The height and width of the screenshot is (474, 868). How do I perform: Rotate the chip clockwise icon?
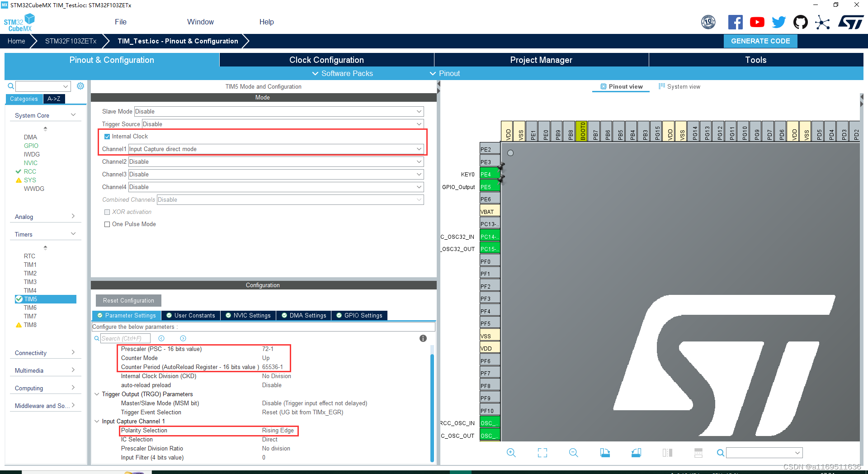pyautogui.click(x=605, y=453)
